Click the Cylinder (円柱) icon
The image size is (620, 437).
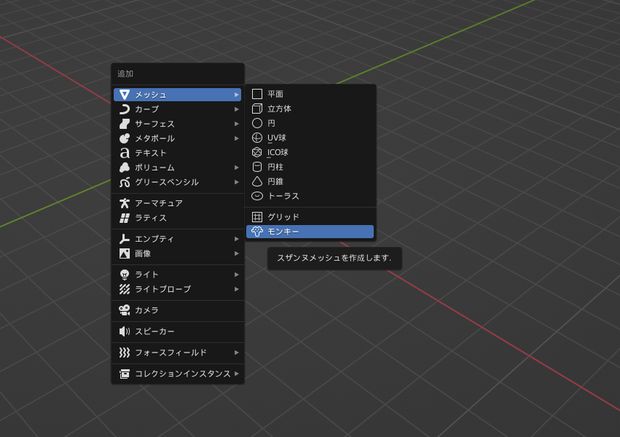tap(257, 167)
